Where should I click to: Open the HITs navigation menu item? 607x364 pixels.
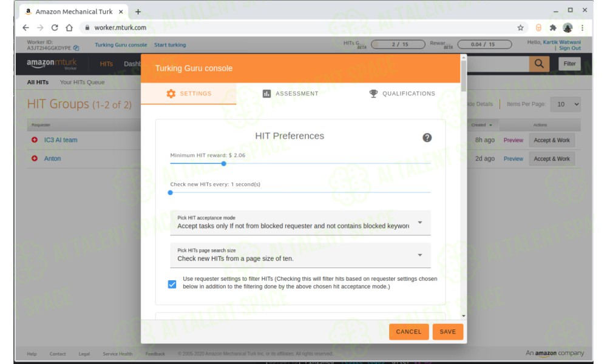point(106,64)
